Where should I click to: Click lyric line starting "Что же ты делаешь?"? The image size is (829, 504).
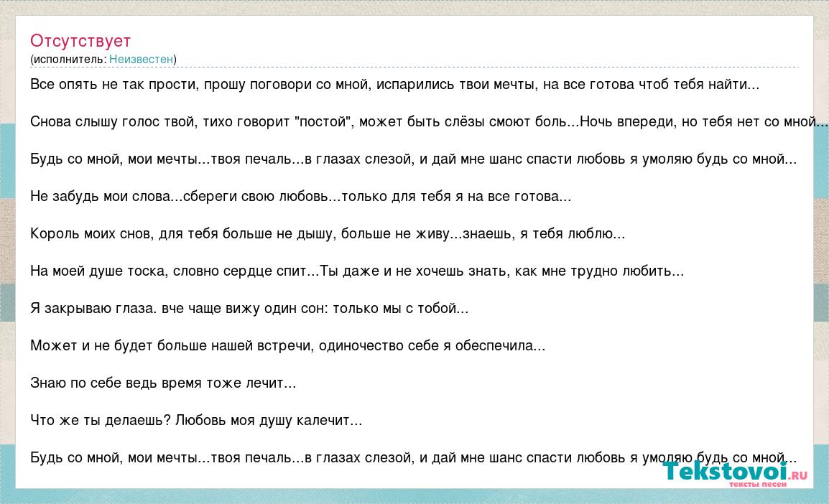[x=195, y=421]
